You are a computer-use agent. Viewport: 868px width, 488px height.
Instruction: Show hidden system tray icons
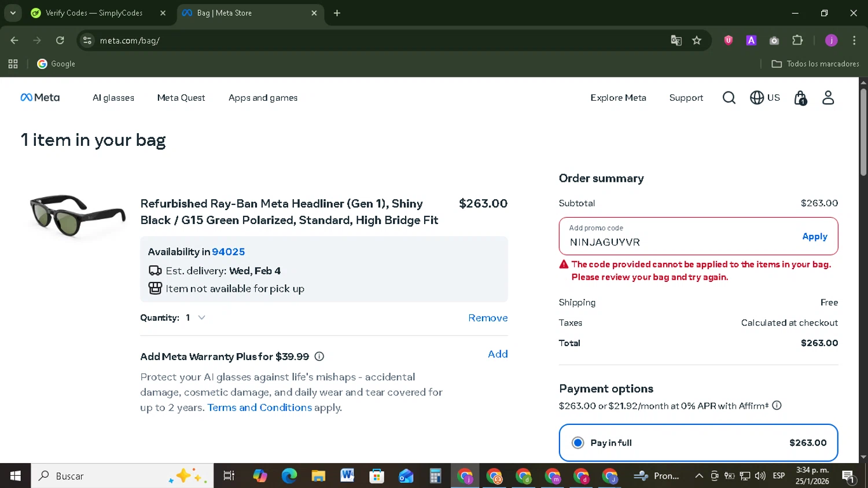point(699,476)
